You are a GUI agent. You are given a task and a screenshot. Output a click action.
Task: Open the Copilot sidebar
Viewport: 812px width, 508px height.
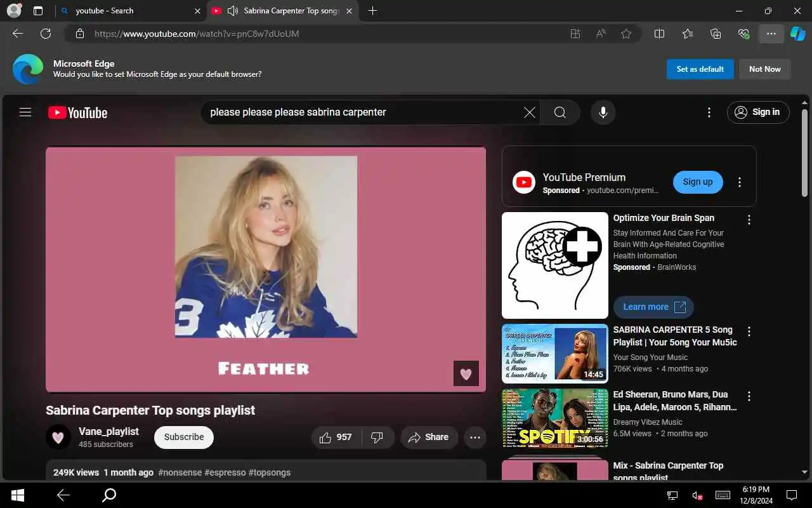pyautogui.click(x=797, y=34)
